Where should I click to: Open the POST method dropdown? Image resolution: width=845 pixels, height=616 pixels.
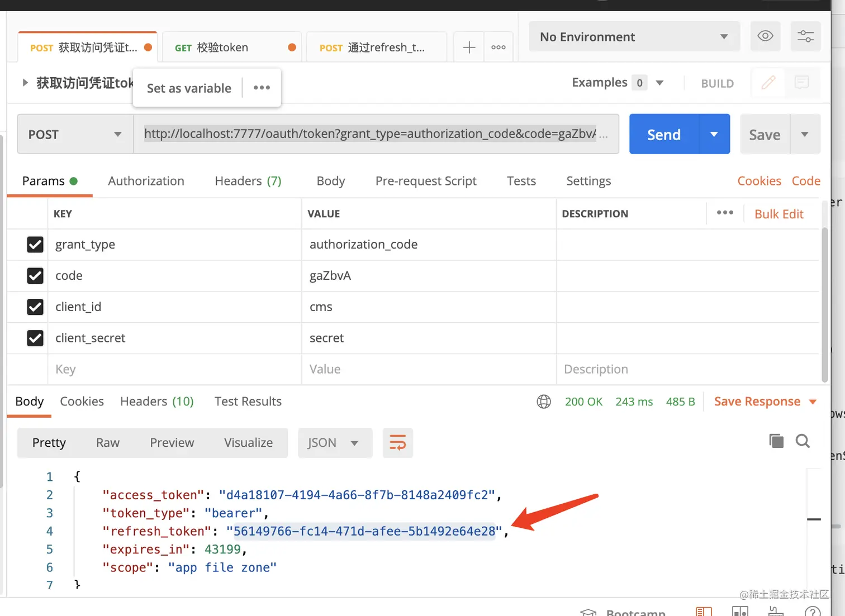point(75,134)
